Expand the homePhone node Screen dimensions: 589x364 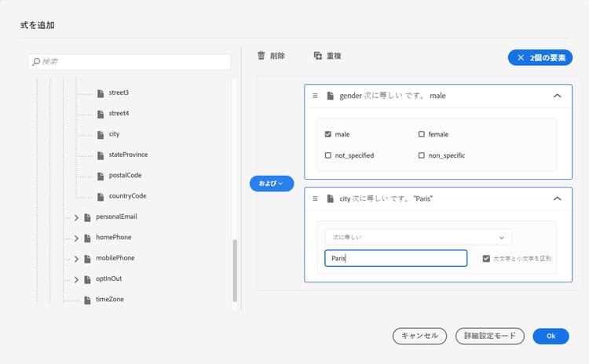point(76,238)
